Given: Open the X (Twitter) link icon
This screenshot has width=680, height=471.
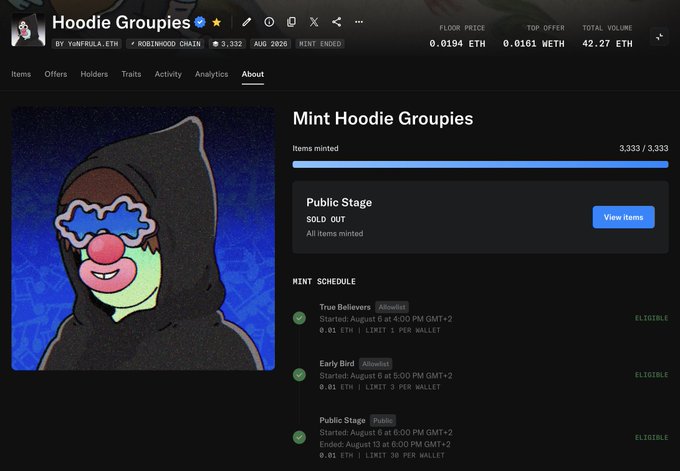Looking at the screenshot, I should click(x=314, y=22).
